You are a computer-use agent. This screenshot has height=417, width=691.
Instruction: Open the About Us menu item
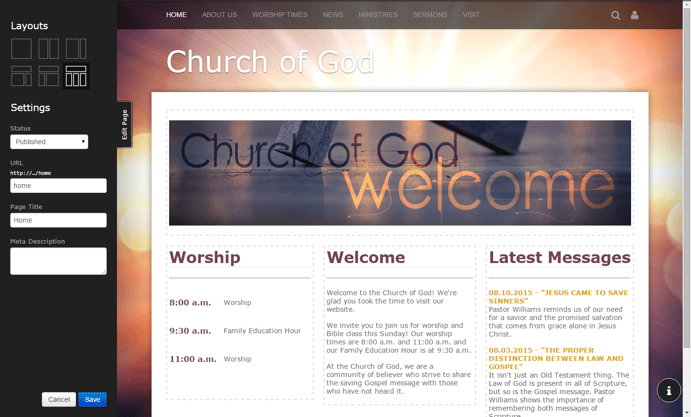[219, 15]
